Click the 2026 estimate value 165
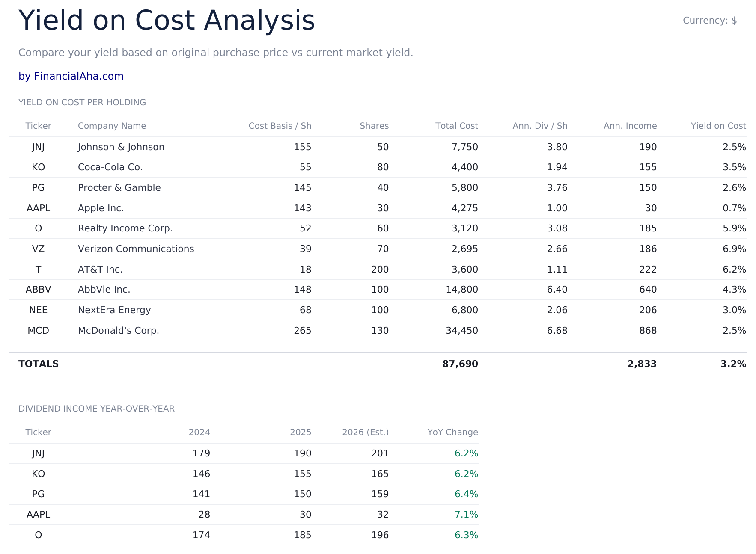Viewport: 756px width, 554px height. 380,474
